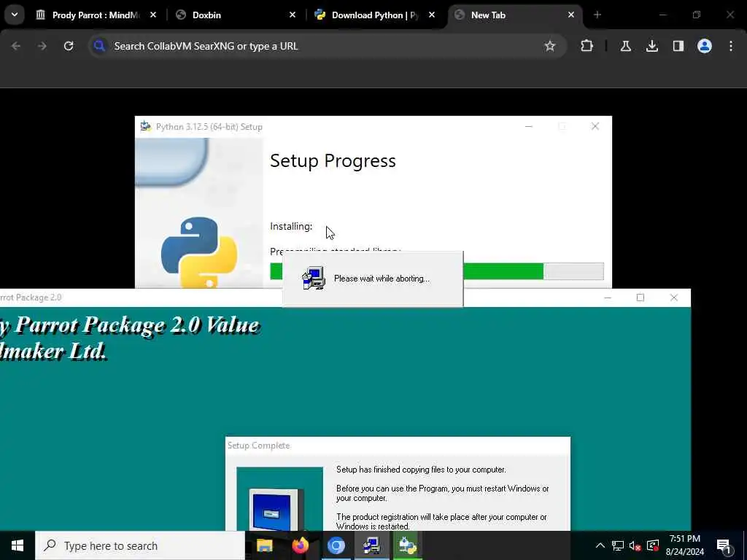Click 'Setup has finished copying files' text
747x560 pixels.
[421, 470]
